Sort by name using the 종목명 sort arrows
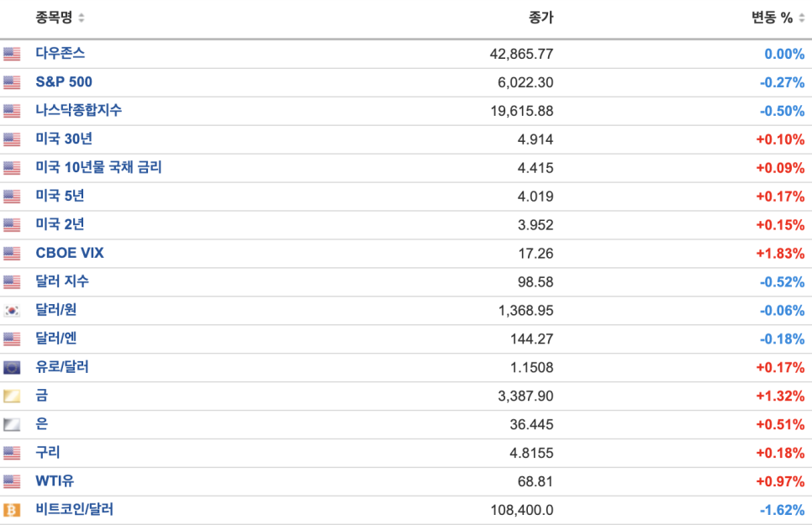812x525 pixels. (82, 18)
